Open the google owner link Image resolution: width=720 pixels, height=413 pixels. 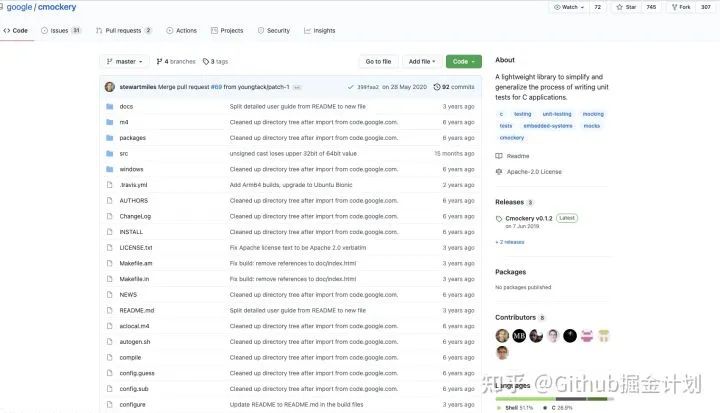[x=19, y=7]
